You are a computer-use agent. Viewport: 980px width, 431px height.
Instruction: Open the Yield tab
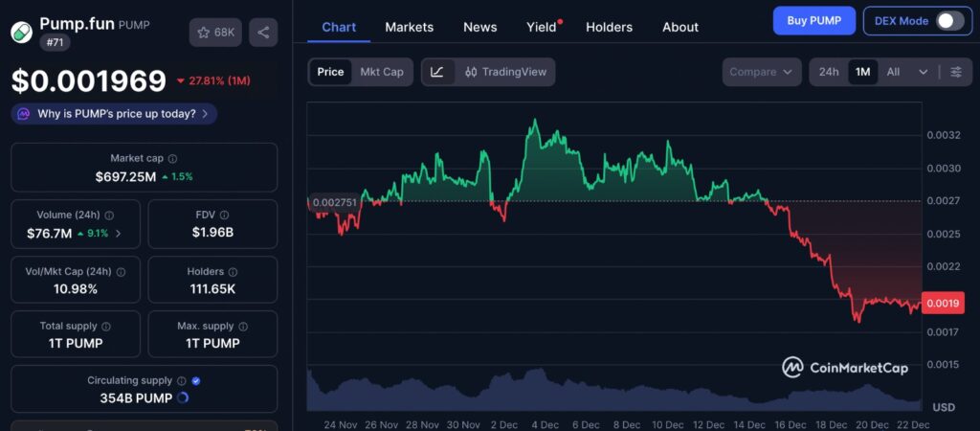tap(542, 27)
